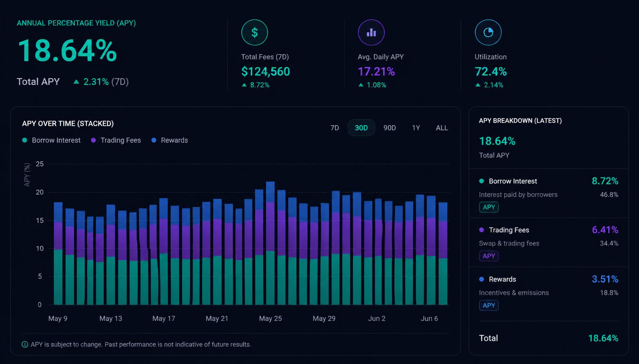Click the 'ANNUAL PERCENTAGE YIELD (APY)' title

76,23
